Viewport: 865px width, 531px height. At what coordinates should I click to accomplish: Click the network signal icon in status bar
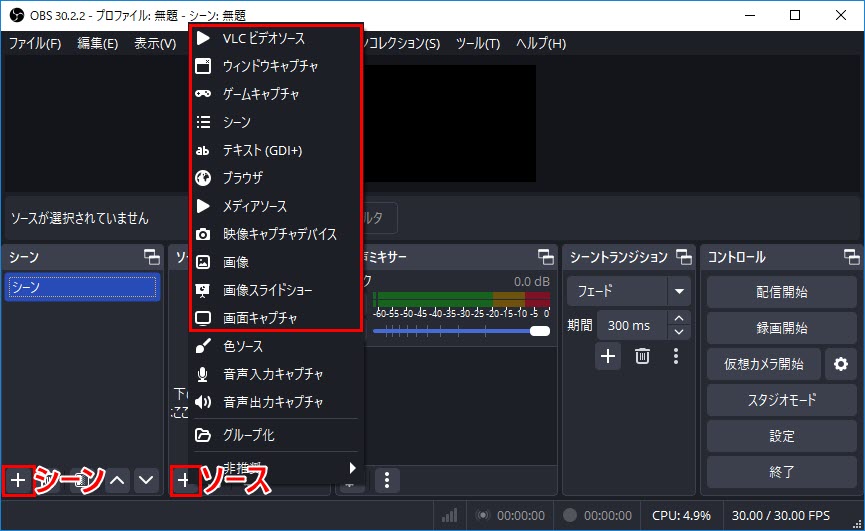click(x=450, y=516)
